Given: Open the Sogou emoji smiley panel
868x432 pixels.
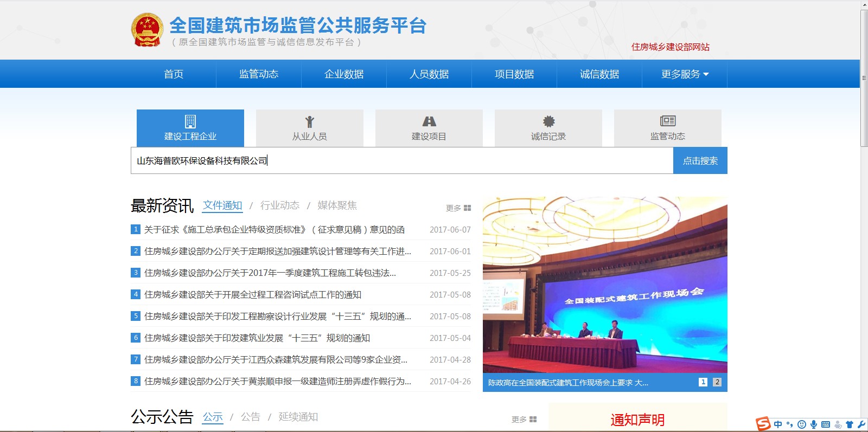Looking at the screenshot, I should (802, 424).
